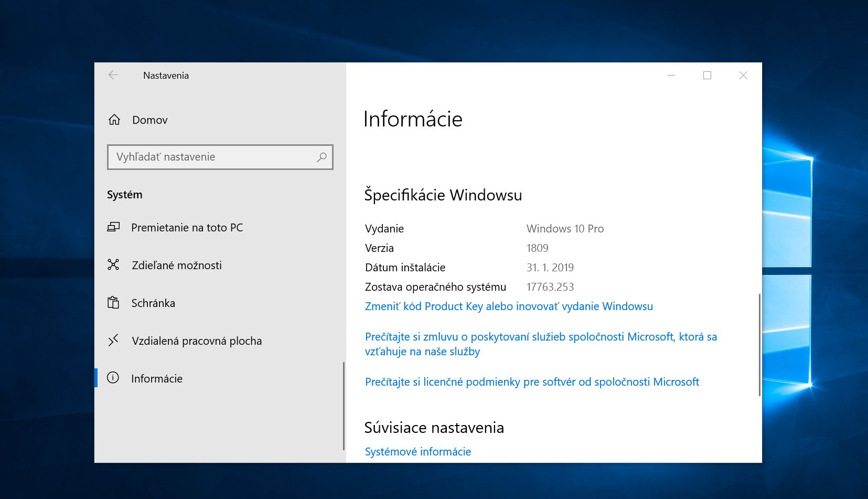The height and width of the screenshot is (499, 868).
Task: Click the Vzdialená pracovná plocha icon
Action: [x=113, y=341]
